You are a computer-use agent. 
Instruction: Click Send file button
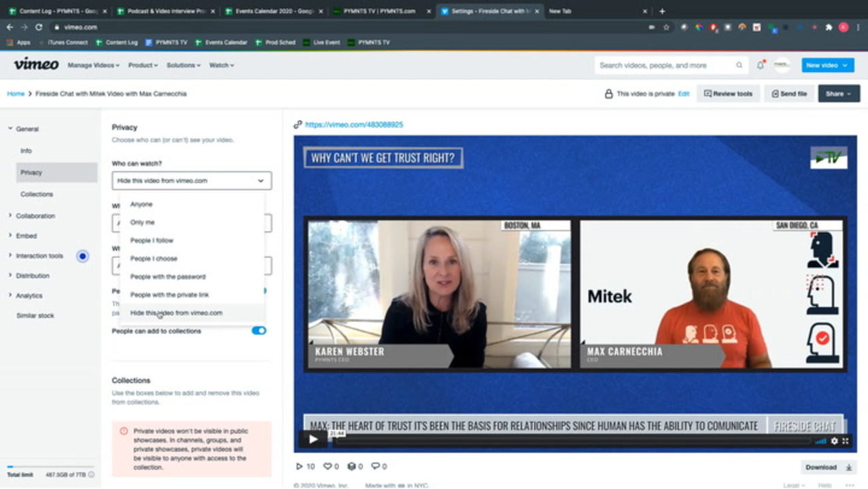(789, 94)
